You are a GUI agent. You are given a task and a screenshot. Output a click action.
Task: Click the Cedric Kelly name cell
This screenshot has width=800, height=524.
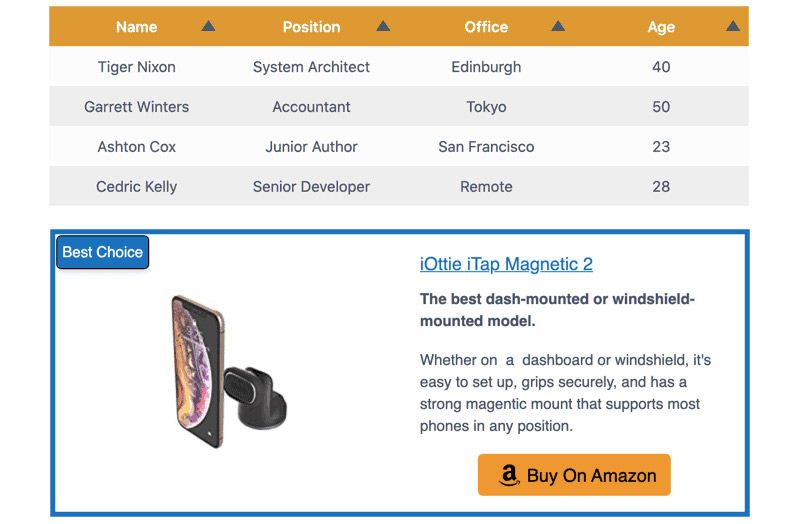(137, 186)
